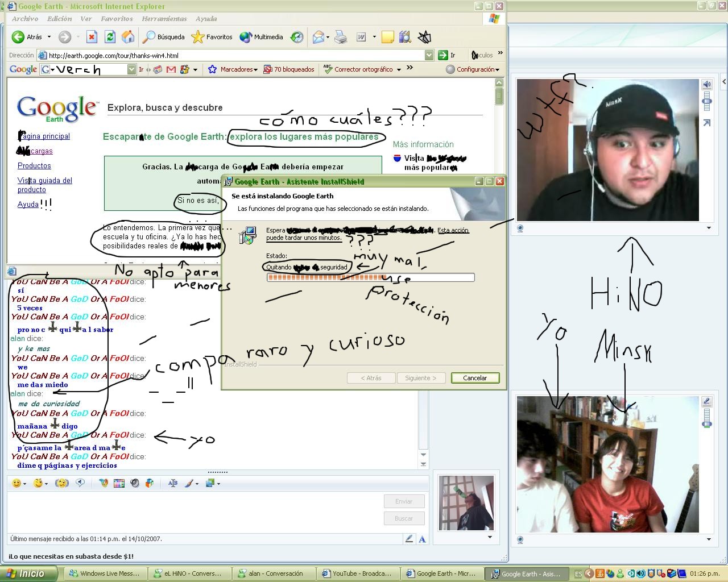Screen dimensions: 728x582
Task: Open the Ayuda menu in menu bar
Action: click(x=206, y=19)
